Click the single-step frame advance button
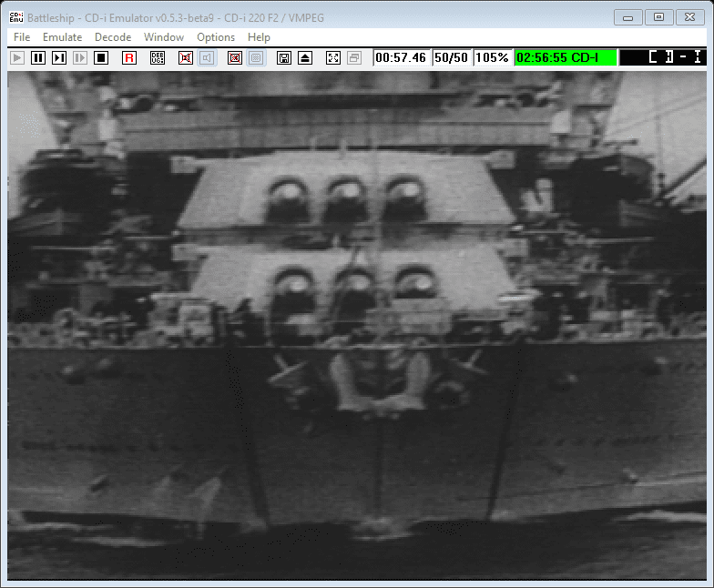 59,57
